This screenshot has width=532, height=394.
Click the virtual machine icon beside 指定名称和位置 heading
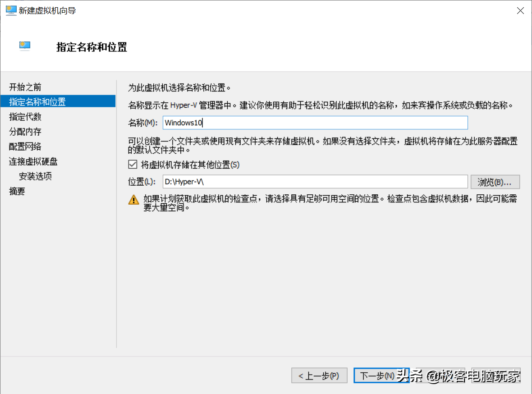(x=25, y=46)
